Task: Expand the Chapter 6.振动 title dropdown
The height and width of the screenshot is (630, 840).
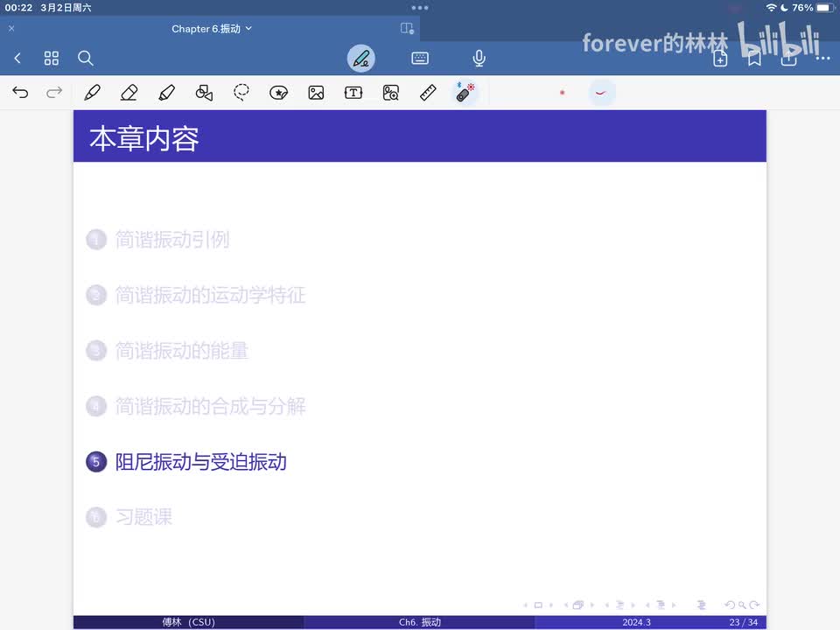Action: (x=212, y=29)
